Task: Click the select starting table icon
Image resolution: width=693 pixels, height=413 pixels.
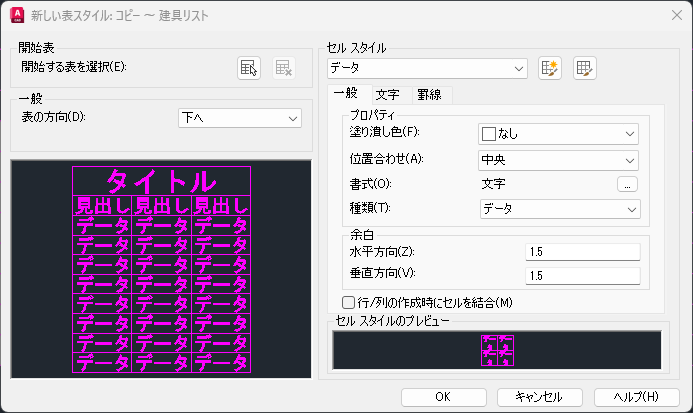Action: pos(249,68)
